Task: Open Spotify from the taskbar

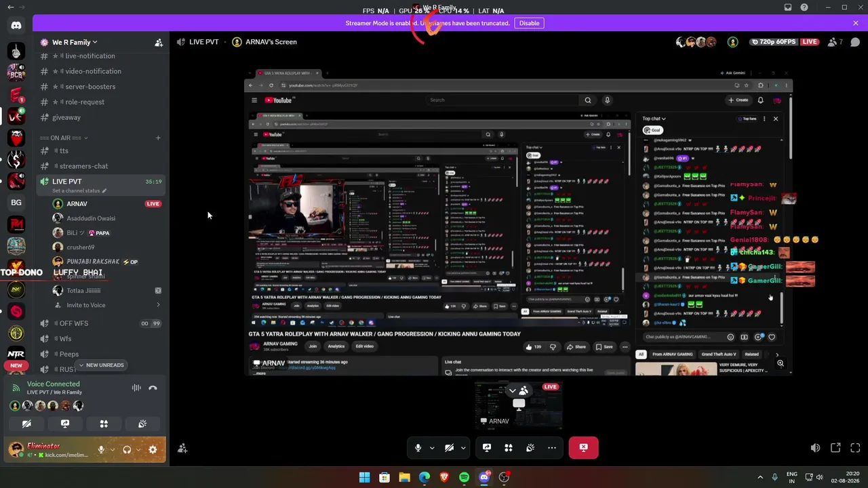Action: [464, 477]
